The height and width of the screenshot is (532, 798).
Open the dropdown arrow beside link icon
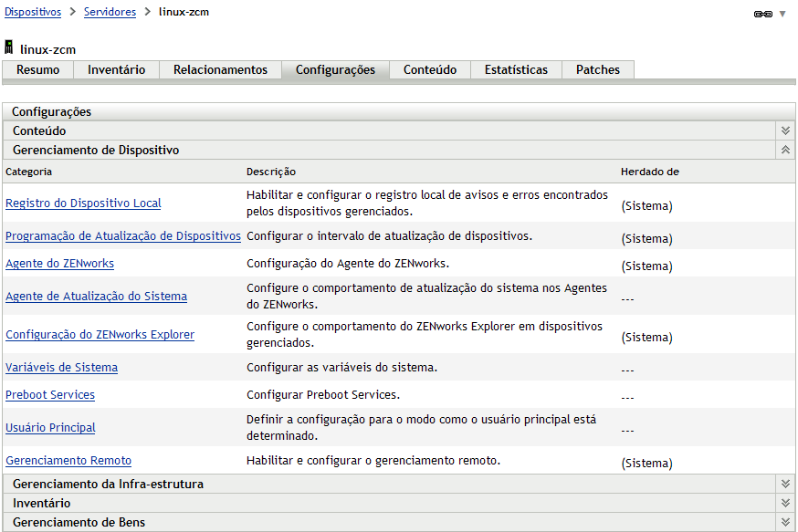point(782,14)
